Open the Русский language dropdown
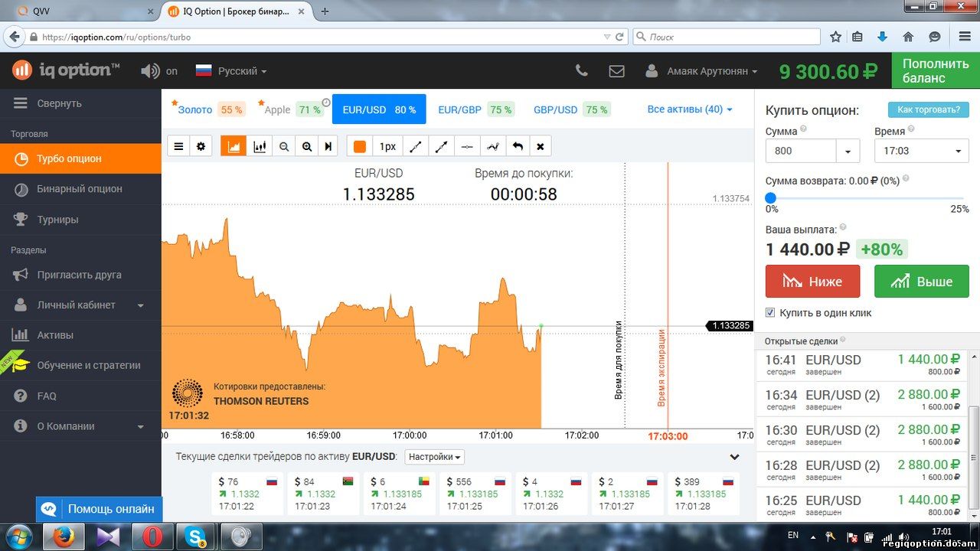Image resolution: width=980 pixels, height=551 pixels. (231, 71)
